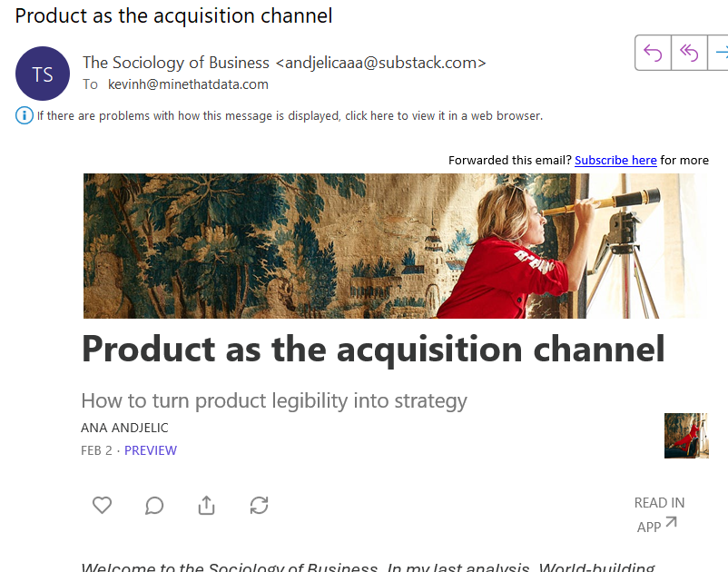Open the Product as the acquisition channel headline
This screenshot has height=572, width=728.
[x=373, y=350]
